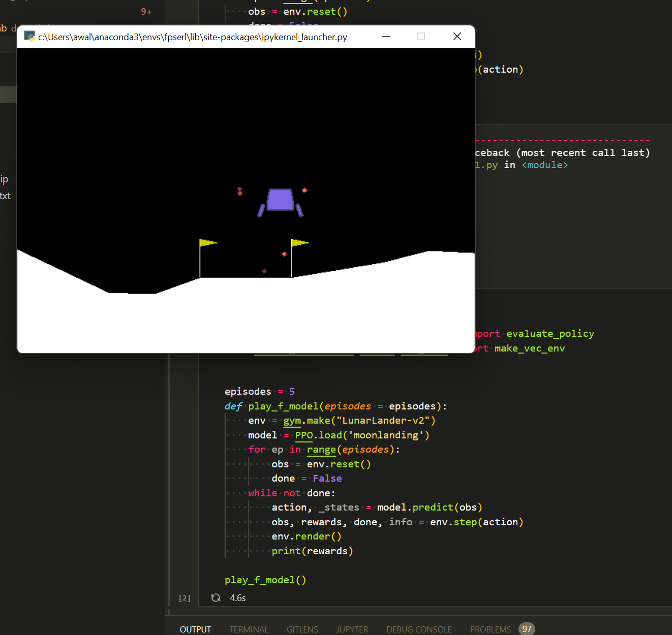View the PROBLEMS panel

(x=490, y=629)
